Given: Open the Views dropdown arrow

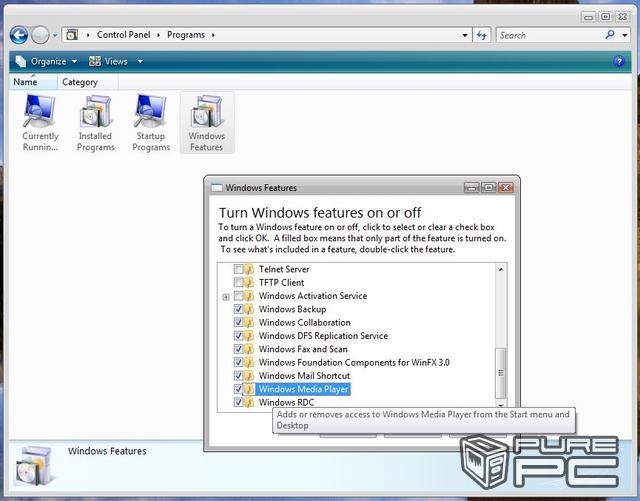Looking at the screenshot, I should pos(140,62).
